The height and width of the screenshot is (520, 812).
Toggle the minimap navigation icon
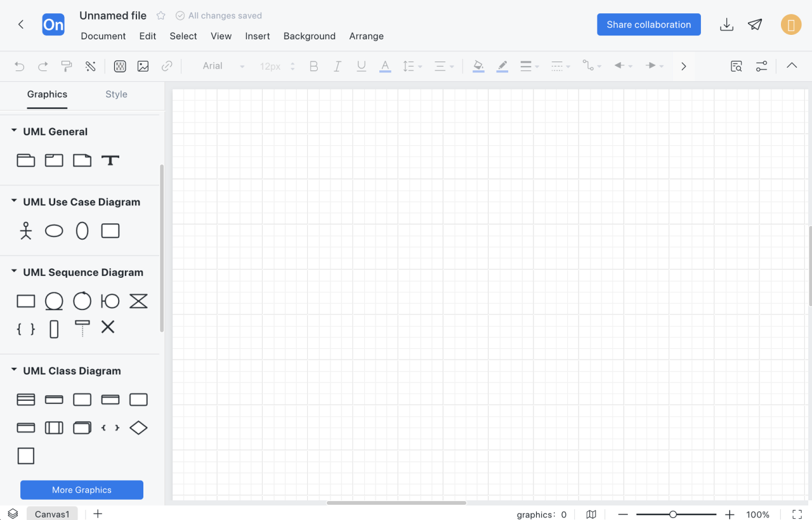591,514
